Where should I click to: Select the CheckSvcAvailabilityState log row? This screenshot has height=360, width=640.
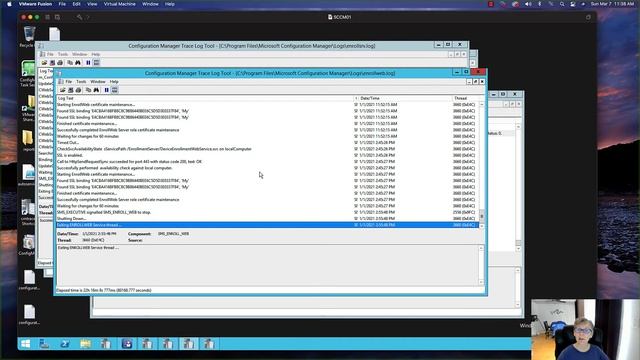(x=267, y=149)
